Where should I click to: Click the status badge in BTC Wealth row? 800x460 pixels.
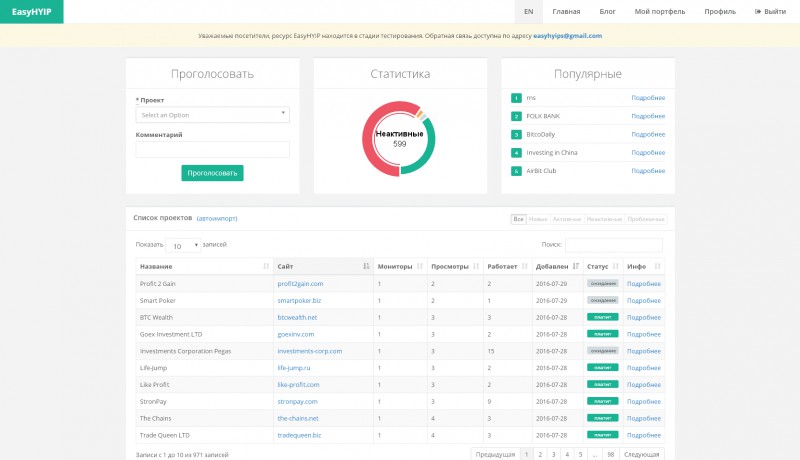click(603, 317)
